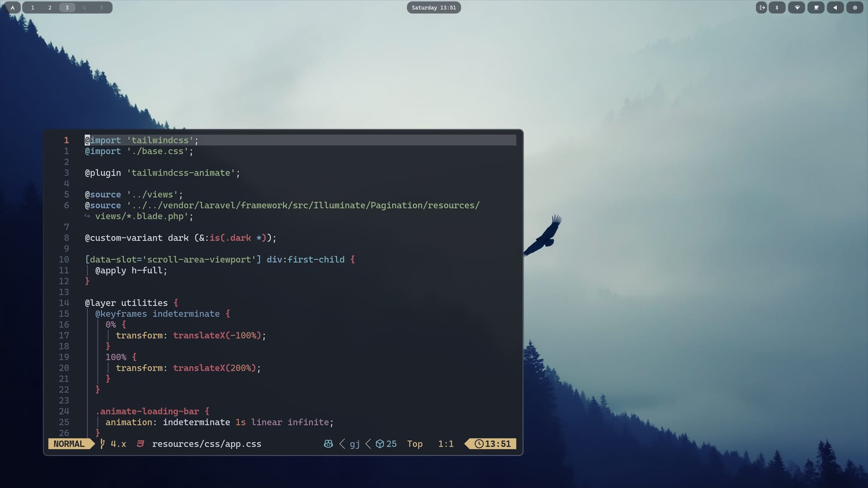
Task: Select active workspace 3
Action: pos(67,8)
